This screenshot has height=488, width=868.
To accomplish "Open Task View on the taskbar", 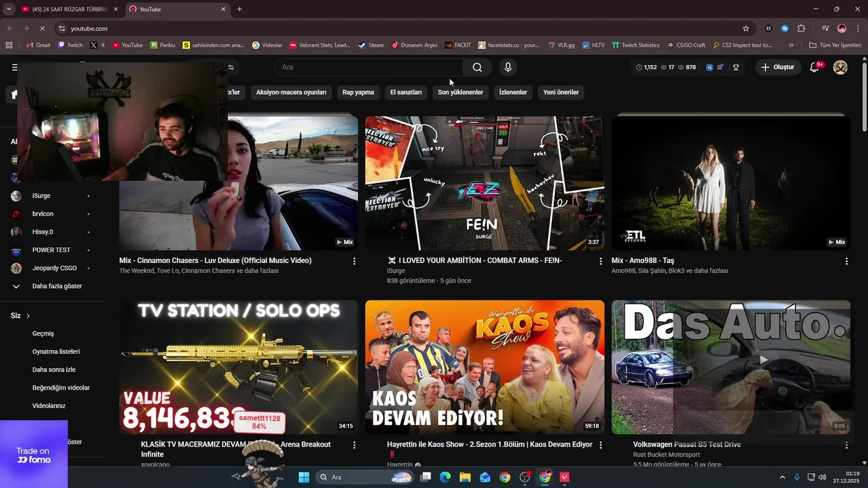I will point(426,477).
